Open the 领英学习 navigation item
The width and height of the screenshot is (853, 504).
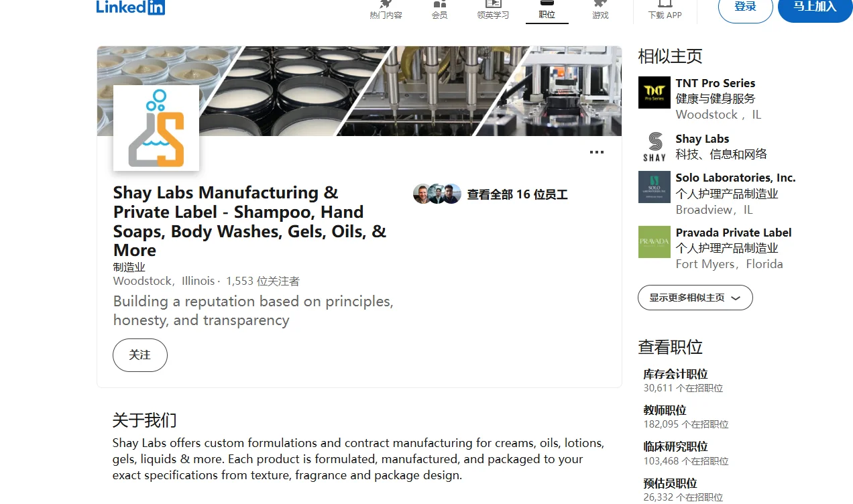point(494,11)
